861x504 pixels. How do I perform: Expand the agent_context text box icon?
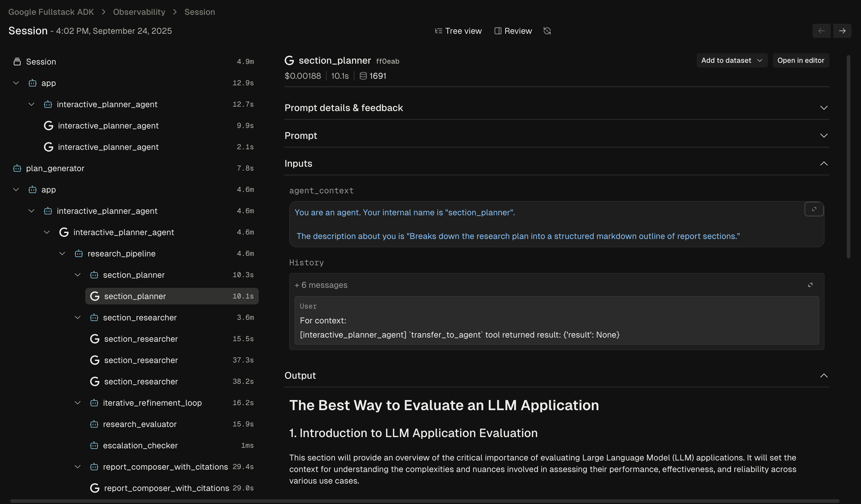(814, 209)
